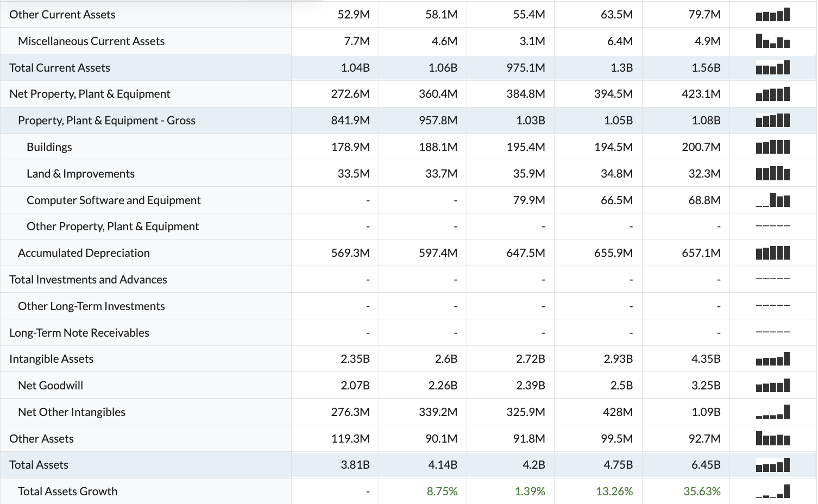
Task: Click the 3.25B Net Goodwill value
Action: [x=706, y=386]
